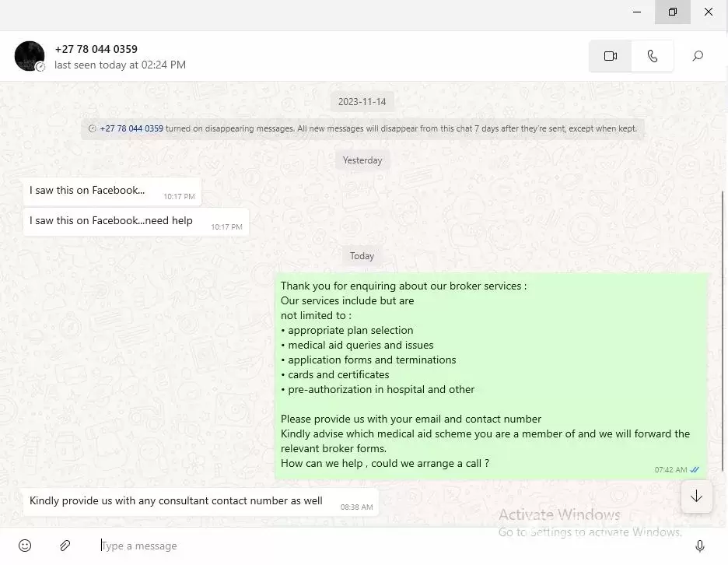Click the paperclip attach file icon

65,546
